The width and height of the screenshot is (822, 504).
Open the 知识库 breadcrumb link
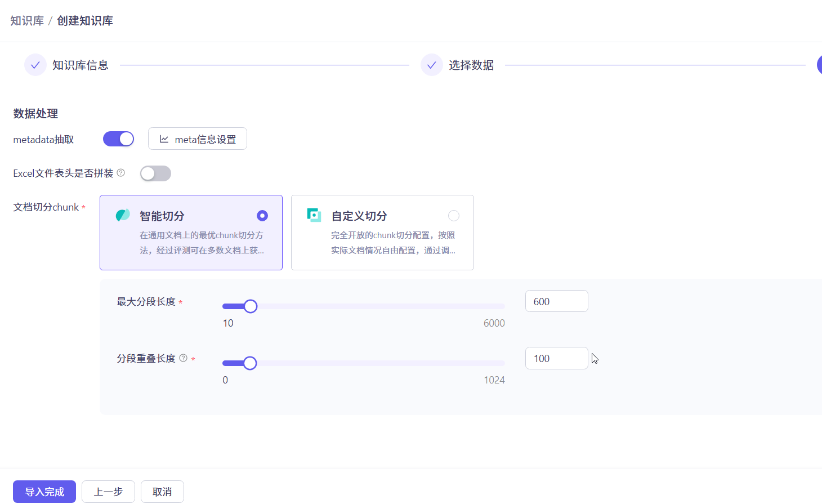point(27,21)
